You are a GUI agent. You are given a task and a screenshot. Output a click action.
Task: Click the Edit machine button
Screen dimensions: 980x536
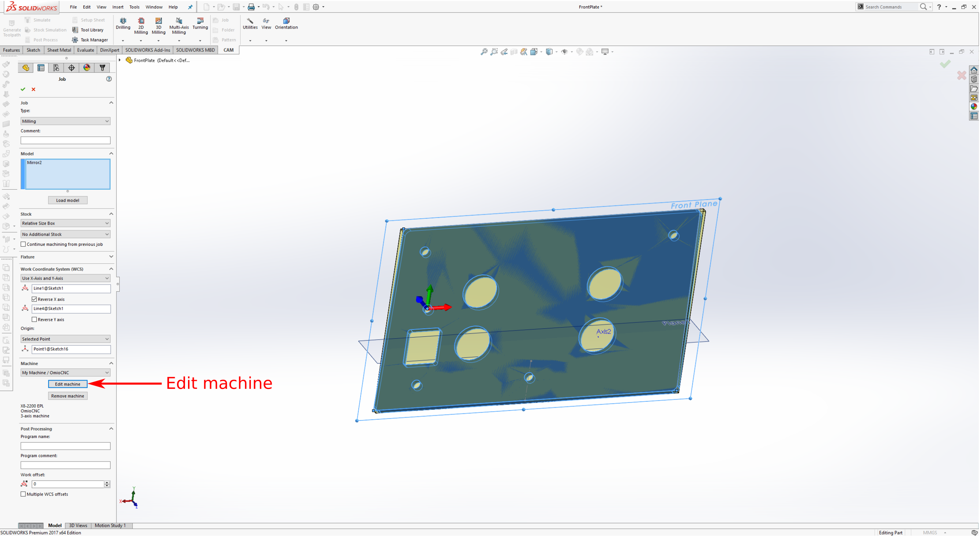(68, 384)
